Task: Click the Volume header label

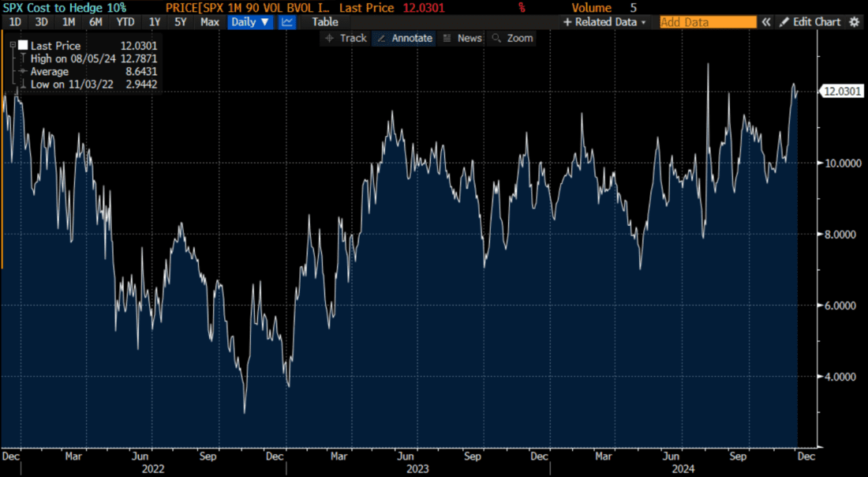Action: [x=591, y=8]
